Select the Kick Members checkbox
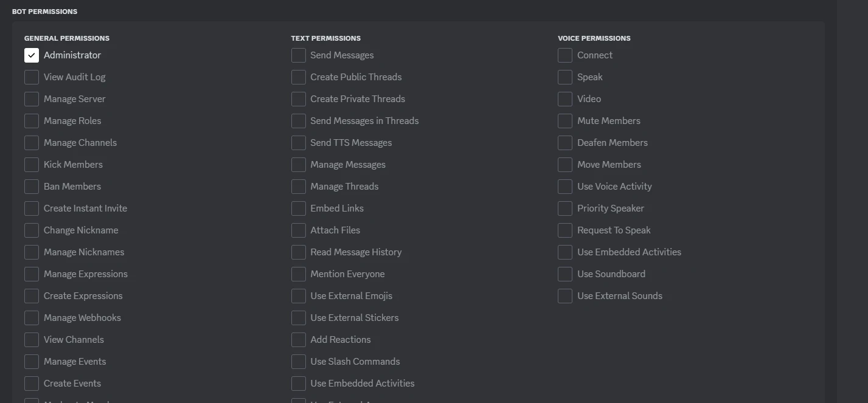868x403 pixels. 32,165
